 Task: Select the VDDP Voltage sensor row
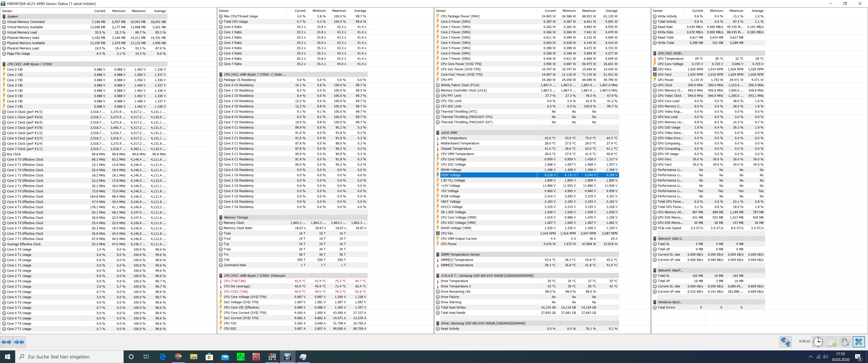click(450, 175)
